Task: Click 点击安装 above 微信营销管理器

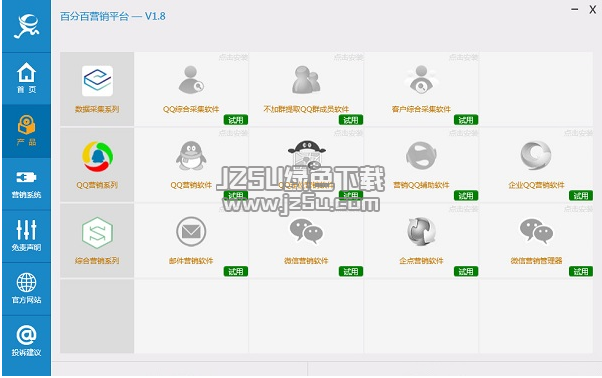Action: tap(578, 209)
